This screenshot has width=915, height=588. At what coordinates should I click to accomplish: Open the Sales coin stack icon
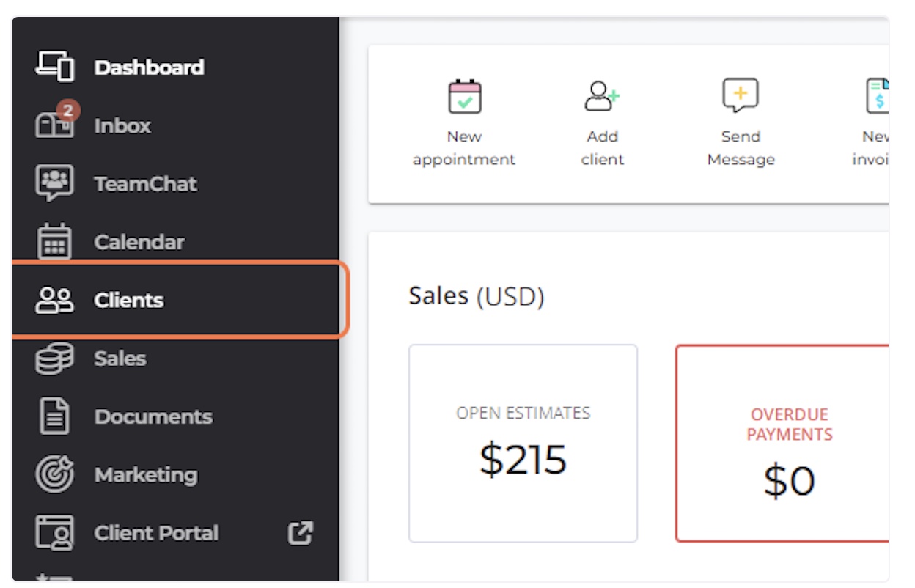(55, 358)
